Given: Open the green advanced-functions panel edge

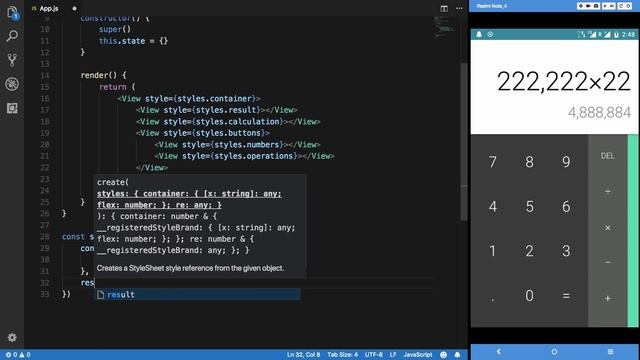Looking at the screenshot, I should (633, 231).
